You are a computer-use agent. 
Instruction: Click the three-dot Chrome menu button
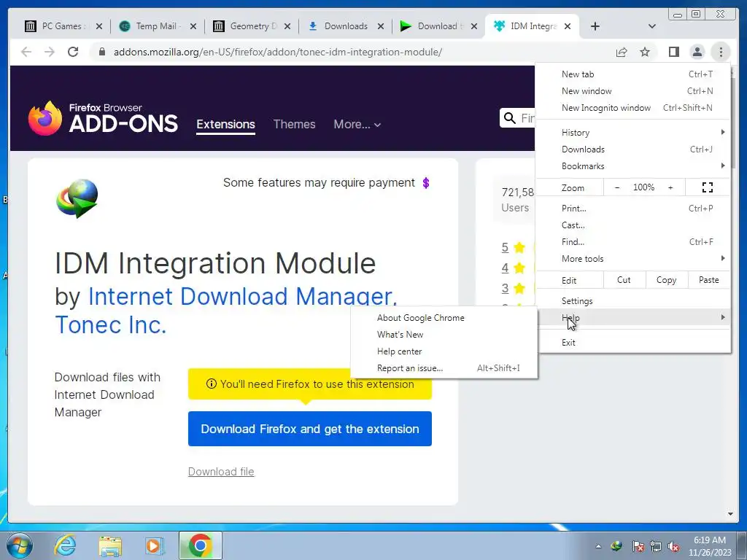pos(721,52)
